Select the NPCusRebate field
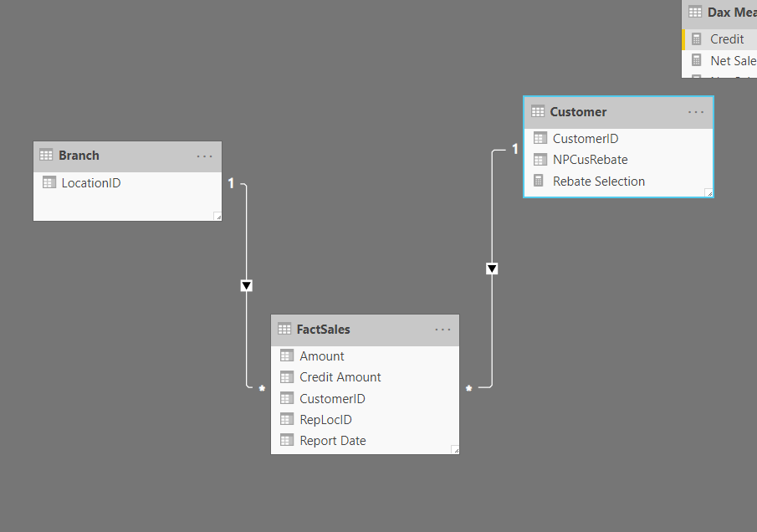Viewport: 757px width, 532px height. point(618,160)
